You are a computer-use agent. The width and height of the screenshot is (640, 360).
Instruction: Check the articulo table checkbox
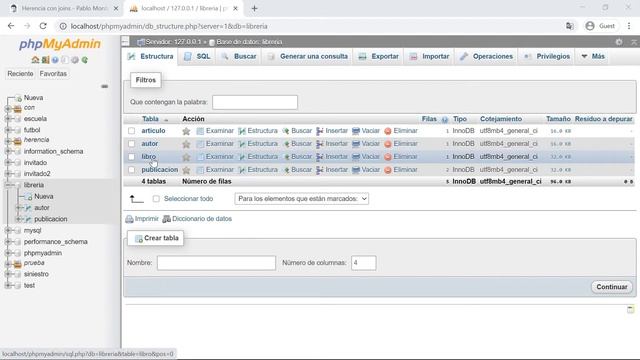pyautogui.click(x=131, y=131)
